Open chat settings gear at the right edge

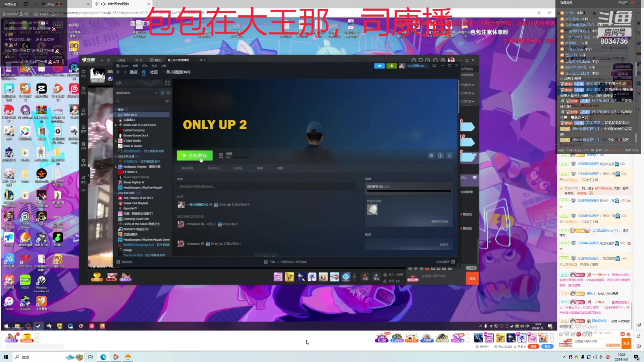tap(639, 346)
